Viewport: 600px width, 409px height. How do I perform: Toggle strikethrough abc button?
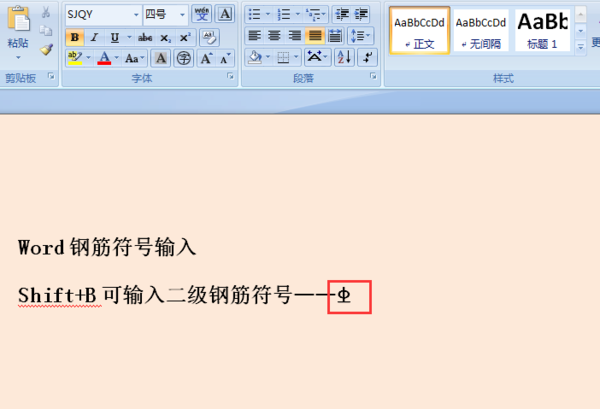145,37
